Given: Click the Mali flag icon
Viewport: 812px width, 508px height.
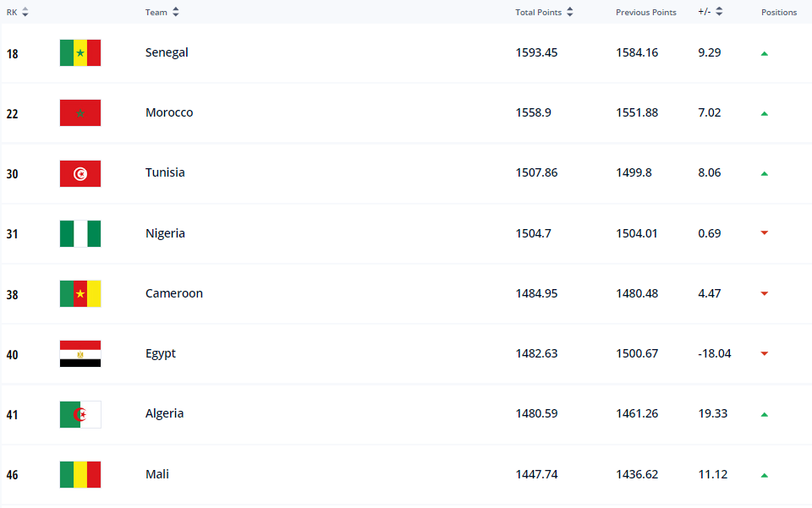Looking at the screenshot, I should point(80,474).
